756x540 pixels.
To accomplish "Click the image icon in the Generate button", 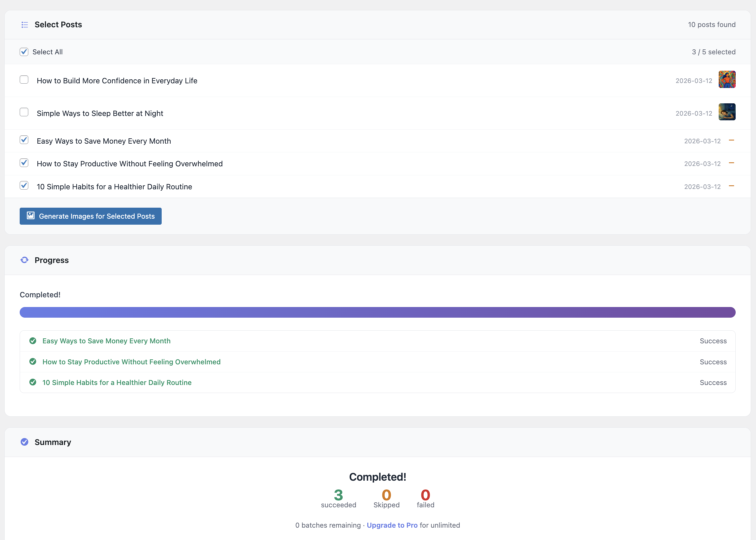I will [31, 216].
